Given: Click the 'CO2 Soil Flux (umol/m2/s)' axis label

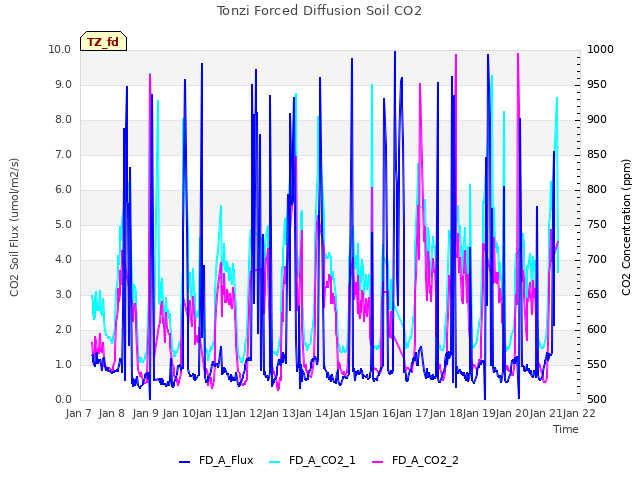Looking at the screenshot, I should click(x=14, y=227).
